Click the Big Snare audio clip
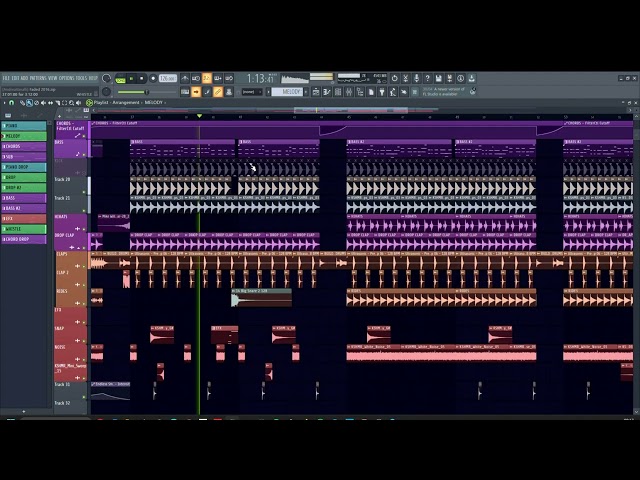The image size is (640, 480). 261,298
